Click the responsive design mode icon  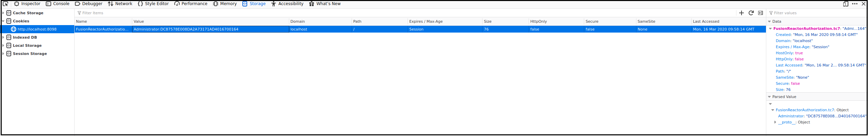846,4
